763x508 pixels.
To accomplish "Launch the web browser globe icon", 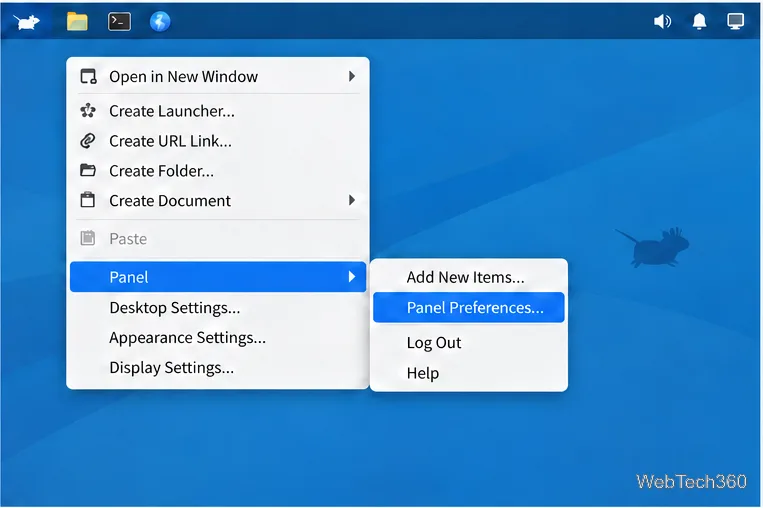I will 160,22.
